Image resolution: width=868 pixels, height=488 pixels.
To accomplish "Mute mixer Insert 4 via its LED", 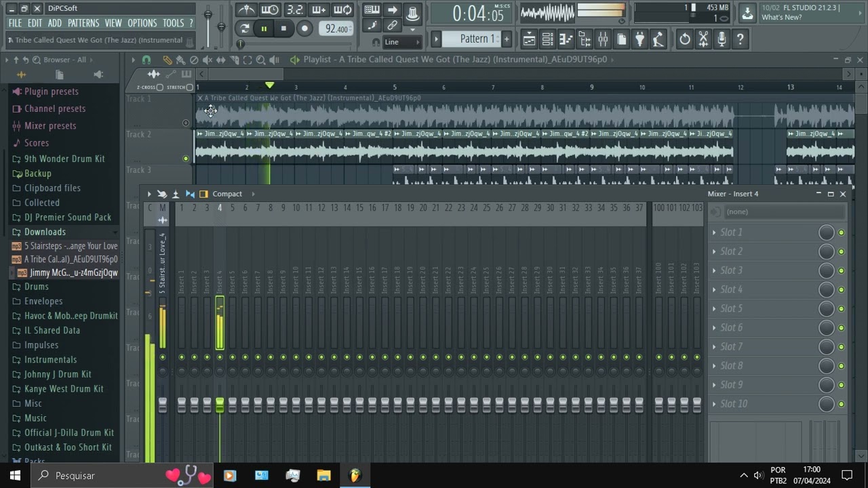I will pos(220,357).
